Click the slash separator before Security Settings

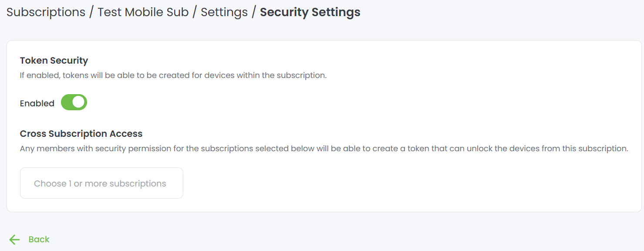pos(254,12)
